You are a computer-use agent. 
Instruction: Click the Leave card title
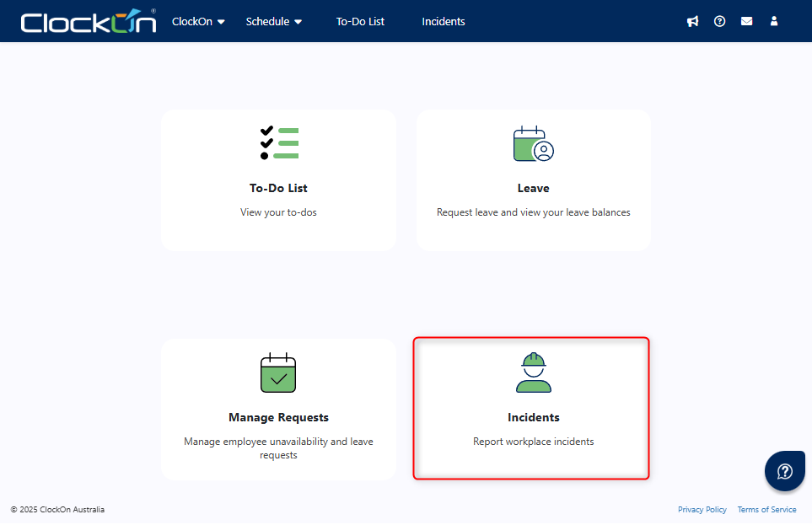point(534,188)
